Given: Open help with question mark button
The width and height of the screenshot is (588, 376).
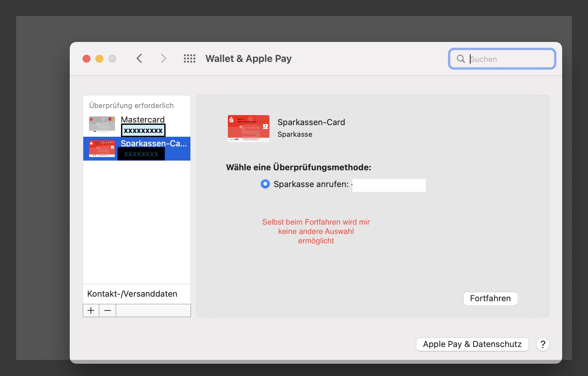Looking at the screenshot, I should pyautogui.click(x=543, y=344).
